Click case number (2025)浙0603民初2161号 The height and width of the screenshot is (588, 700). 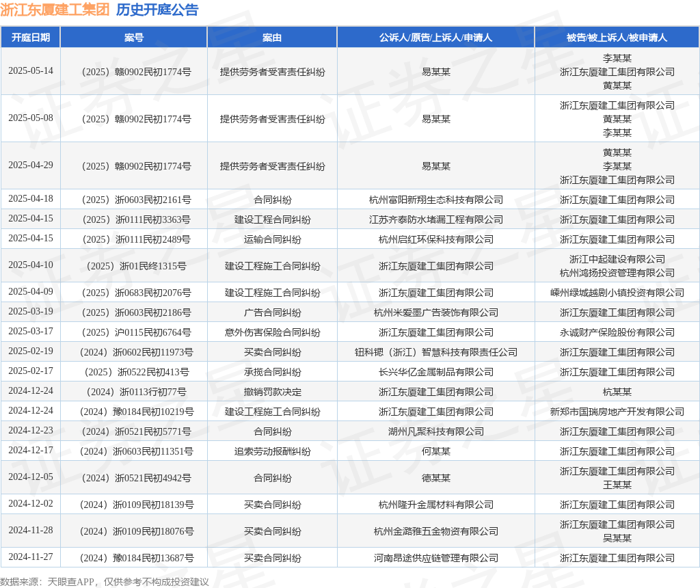(136, 200)
